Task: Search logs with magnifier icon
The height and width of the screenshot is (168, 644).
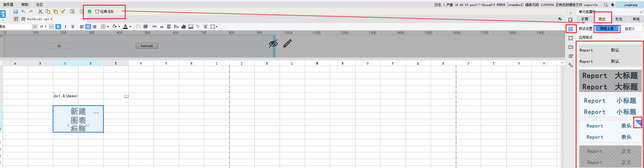Action: [x=606, y=5]
